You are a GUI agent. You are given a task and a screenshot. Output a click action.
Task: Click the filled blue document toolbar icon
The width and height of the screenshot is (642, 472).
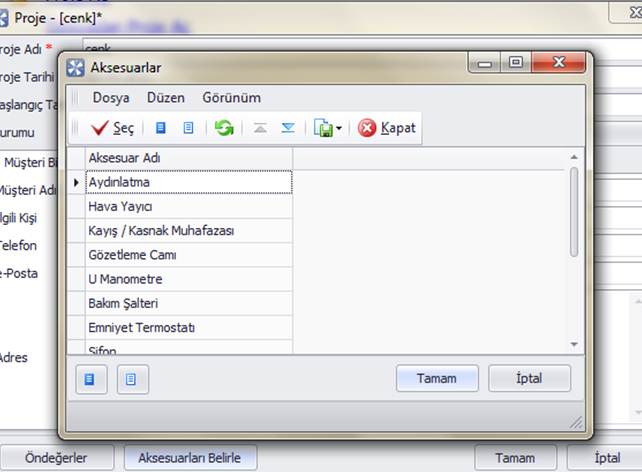click(161, 128)
